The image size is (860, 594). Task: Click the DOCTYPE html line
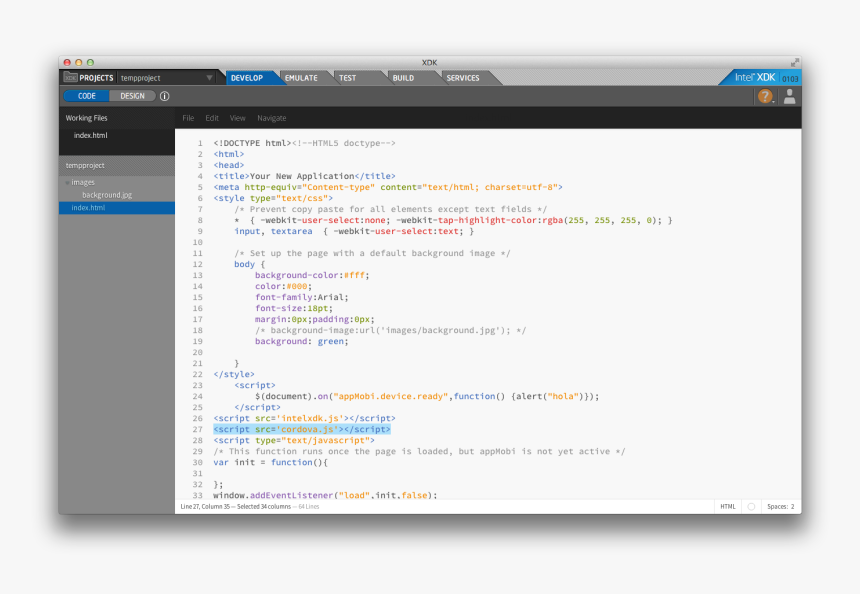(x=304, y=143)
